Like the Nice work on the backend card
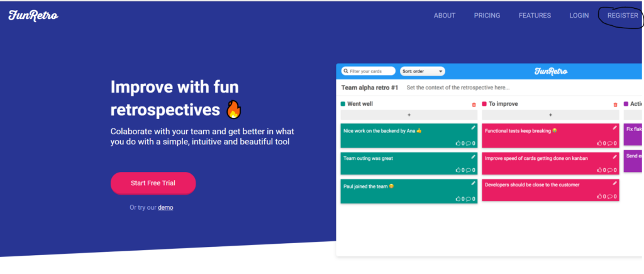Image resolution: width=644 pixels, height=274 pixels. (458, 143)
